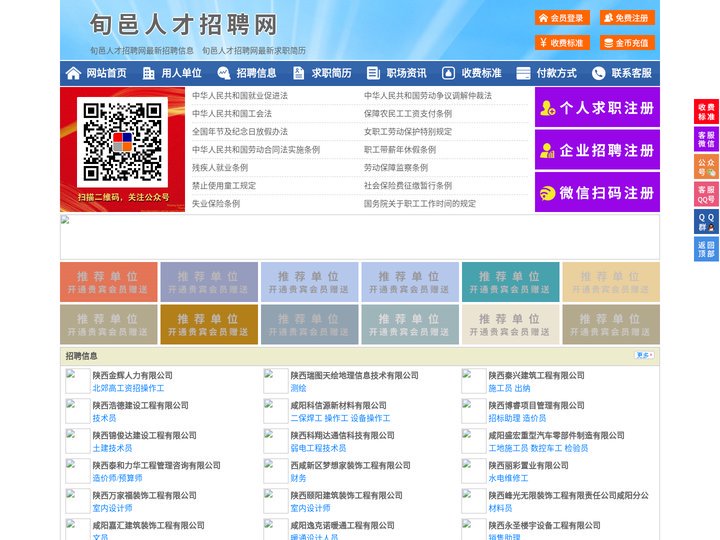This screenshot has height=540, width=720.
Task: Open 水电维修工 job link
Action: [x=508, y=478]
